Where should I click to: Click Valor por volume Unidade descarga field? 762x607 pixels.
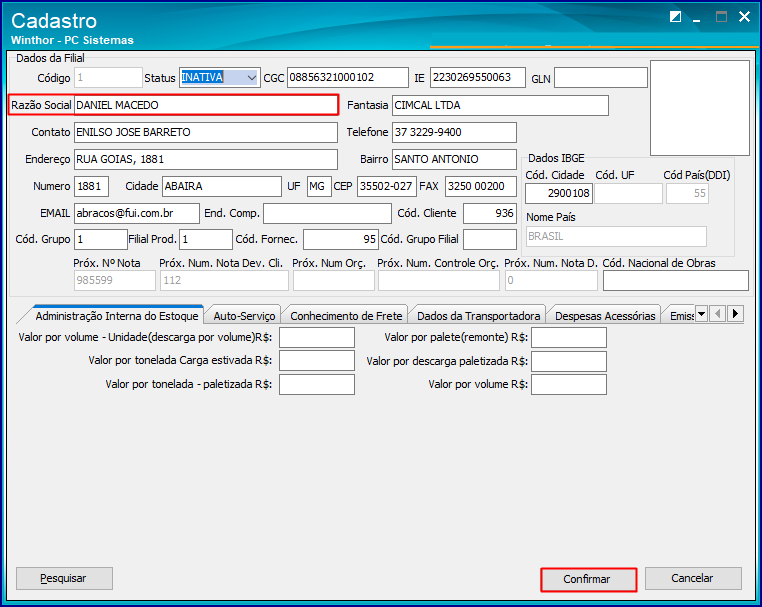pos(317,338)
